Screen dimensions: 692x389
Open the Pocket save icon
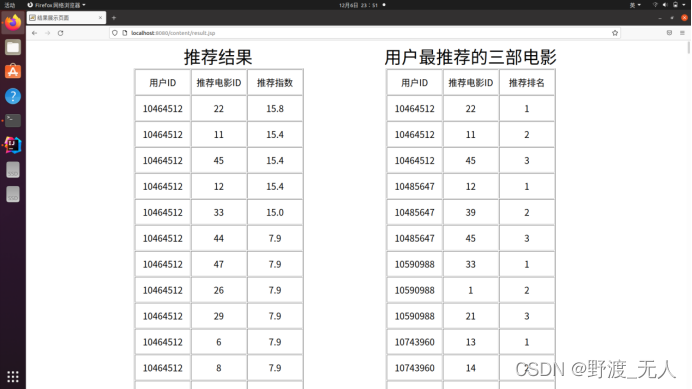(669, 33)
